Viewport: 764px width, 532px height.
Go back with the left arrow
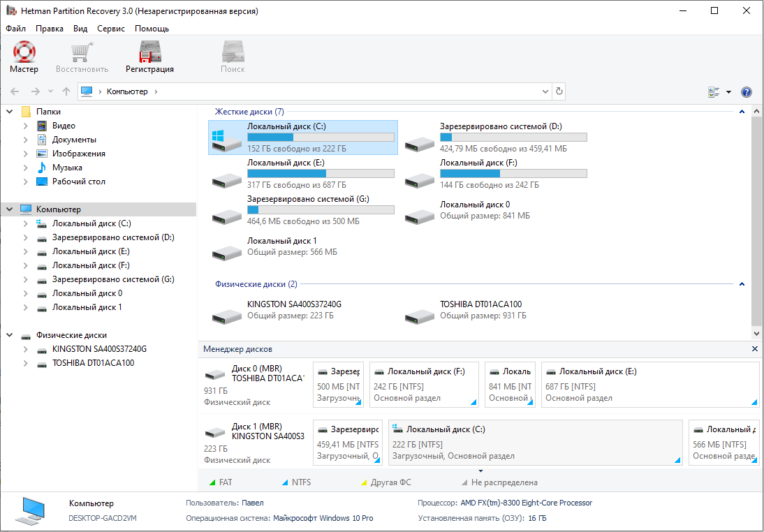click(15, 91)
